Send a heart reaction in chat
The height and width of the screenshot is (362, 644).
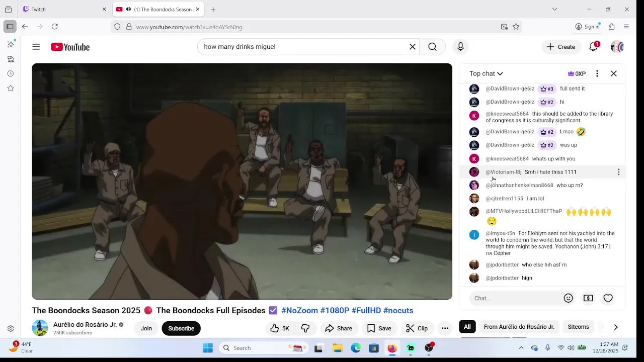(608, 298)
